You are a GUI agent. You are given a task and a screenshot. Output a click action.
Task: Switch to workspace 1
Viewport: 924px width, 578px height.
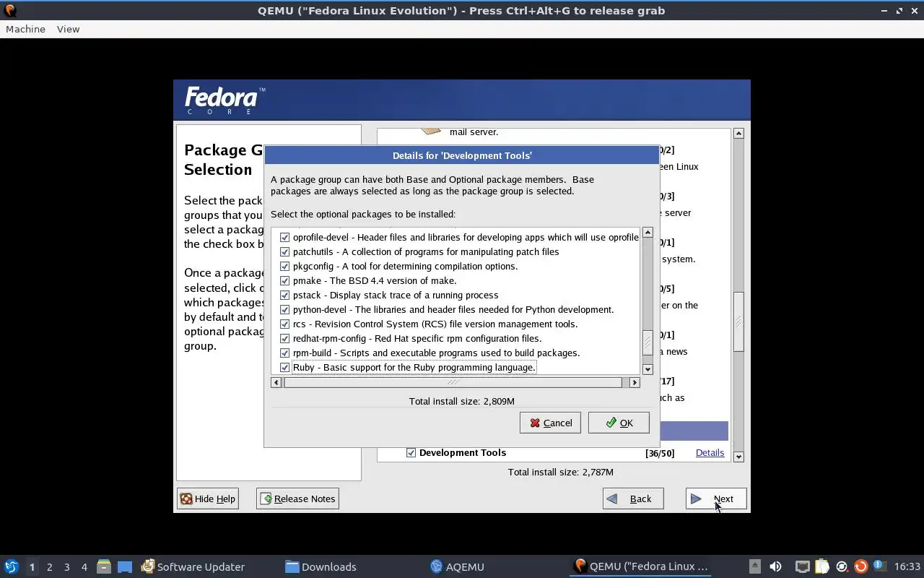(32, 566)
